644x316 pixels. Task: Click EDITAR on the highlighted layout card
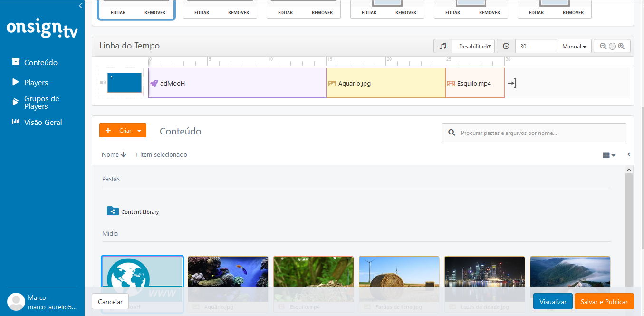pyautogui.click(x=118, y=13)
